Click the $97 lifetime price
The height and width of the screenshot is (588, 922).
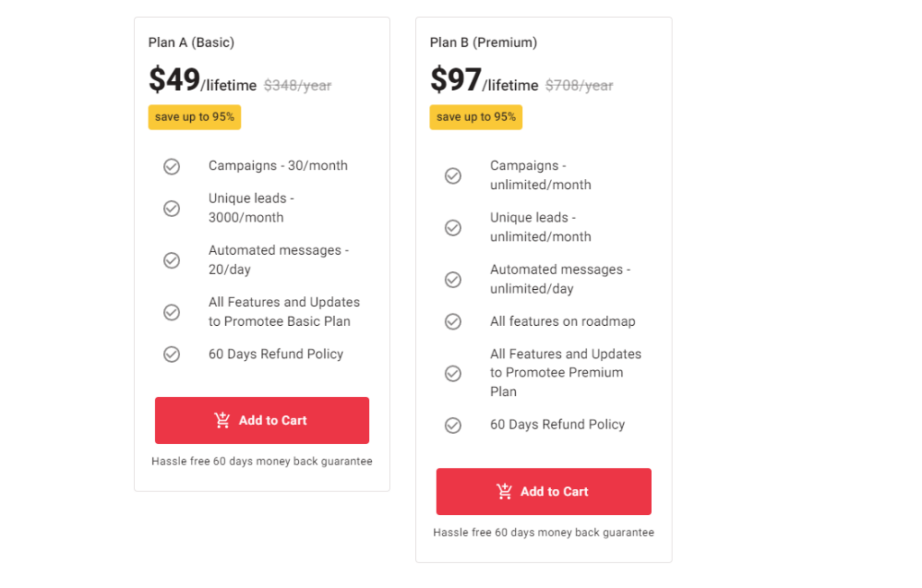pos(456,81)
